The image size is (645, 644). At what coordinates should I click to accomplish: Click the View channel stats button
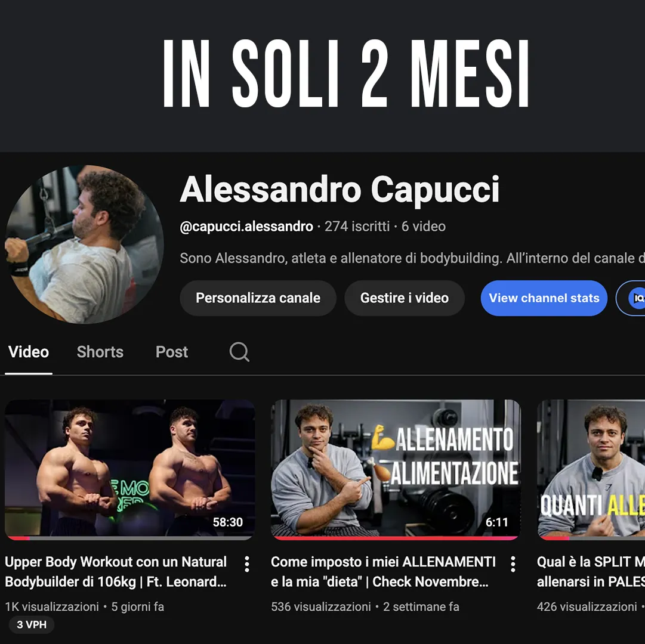[544, 298]
